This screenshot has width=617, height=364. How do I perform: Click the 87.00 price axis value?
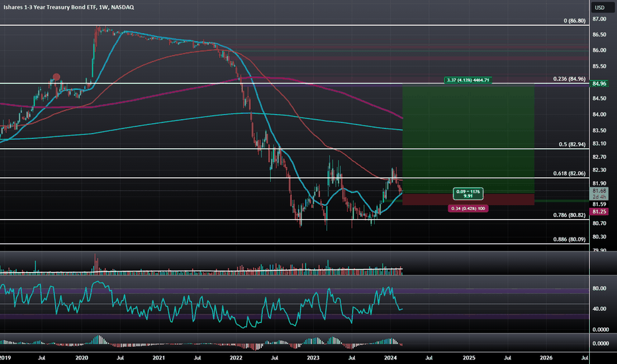pos(599,19)
